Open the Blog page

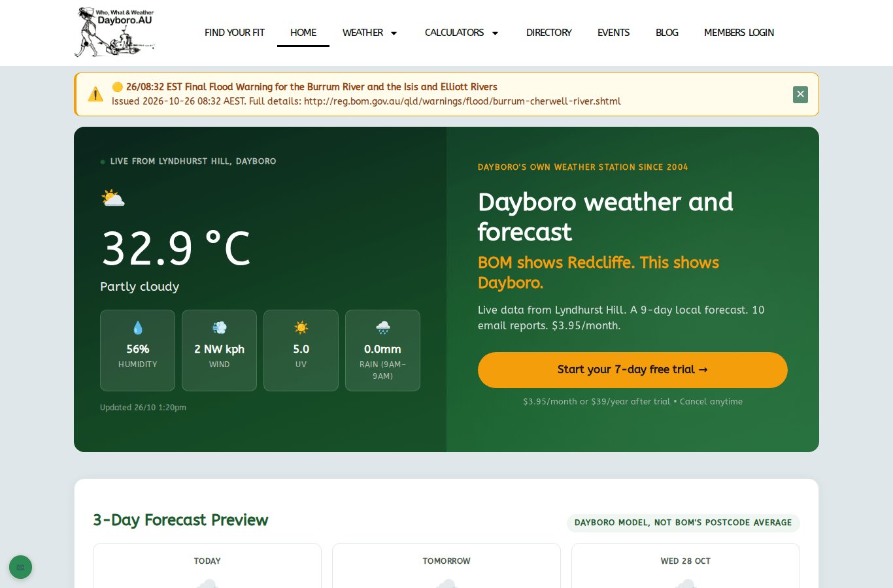point(667,33)
